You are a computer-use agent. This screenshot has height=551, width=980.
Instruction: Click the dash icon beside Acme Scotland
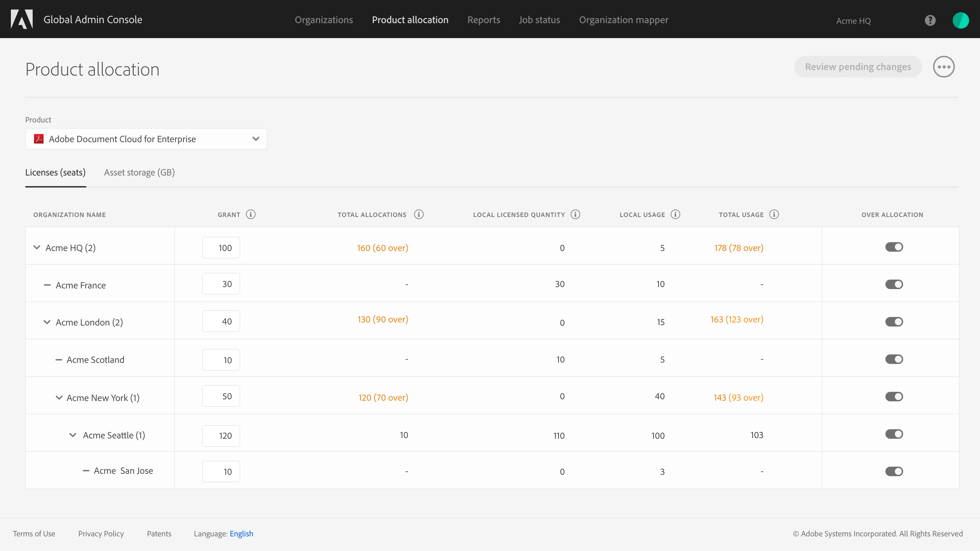(59, 360)
